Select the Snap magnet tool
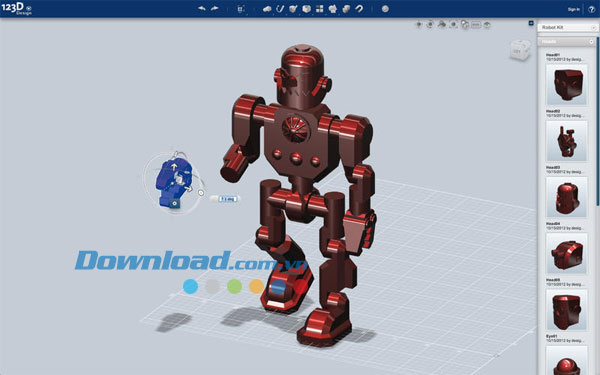The height and width of the screenshot is (375, 600). (x=359, y=8)
